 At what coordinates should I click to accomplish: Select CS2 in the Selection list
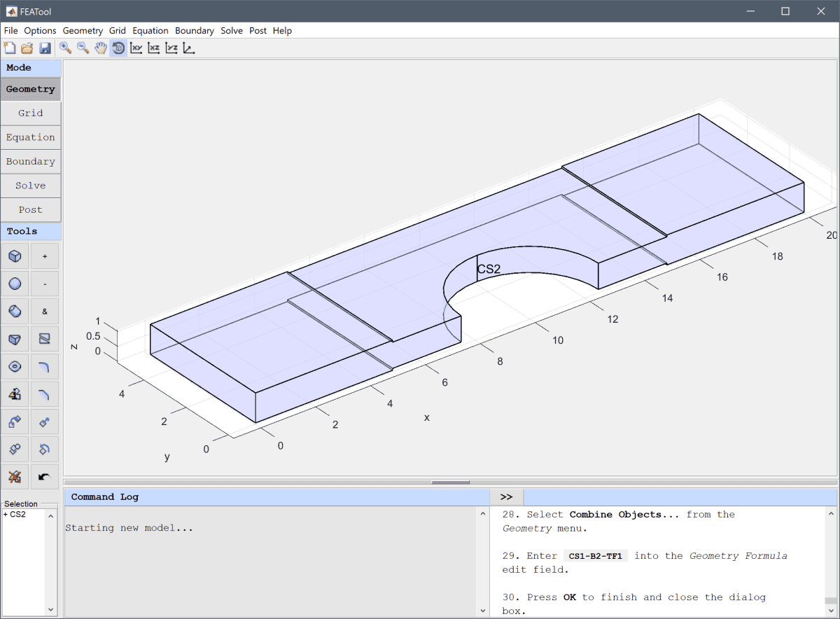point(15,515)
